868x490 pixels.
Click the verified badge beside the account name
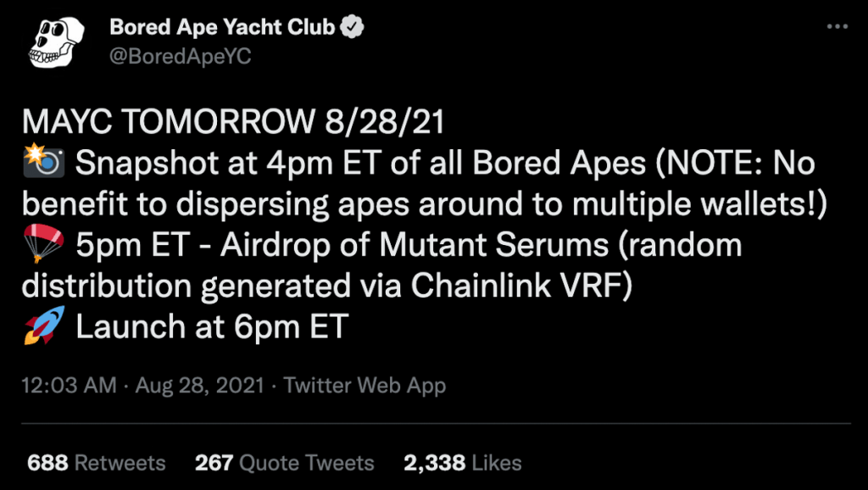353,28
